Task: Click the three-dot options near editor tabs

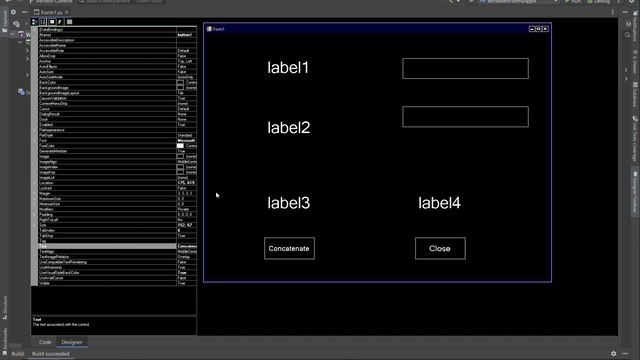Action: [613, 12]
